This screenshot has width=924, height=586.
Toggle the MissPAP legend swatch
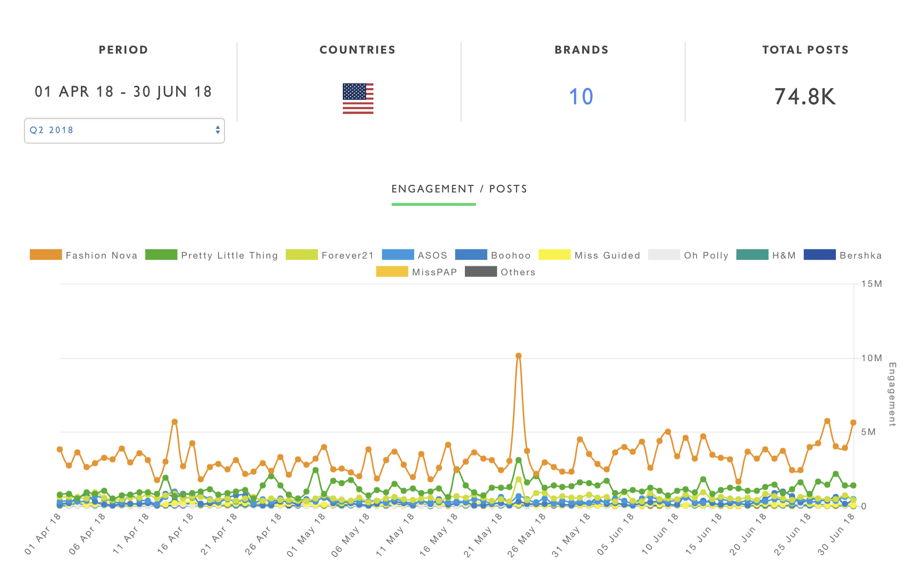coord(392,271)
